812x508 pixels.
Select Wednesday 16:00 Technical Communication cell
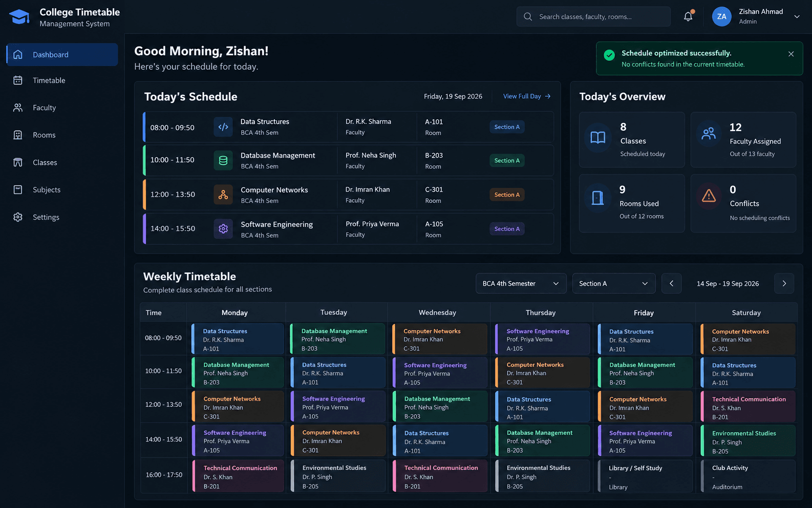[x=440, y=476]
